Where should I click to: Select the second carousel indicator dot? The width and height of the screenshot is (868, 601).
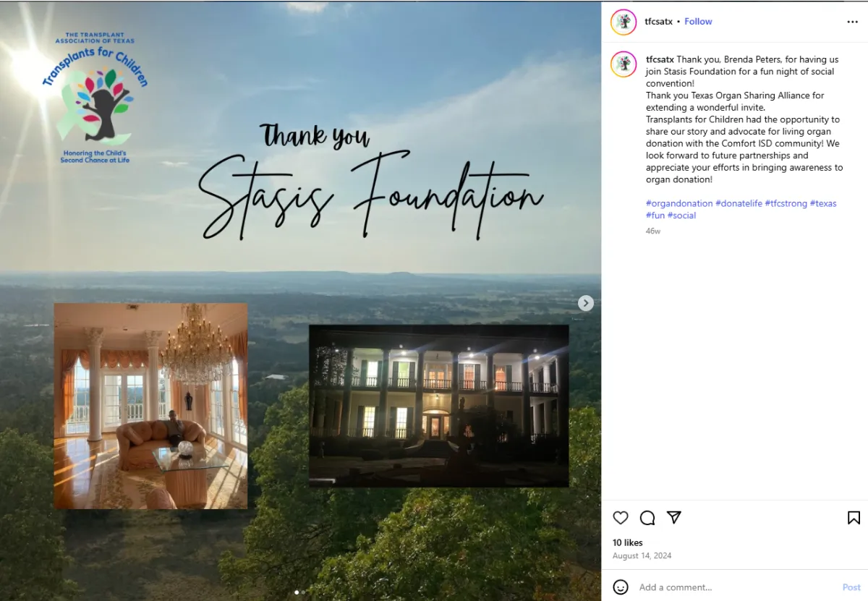(x=303, y=592)
